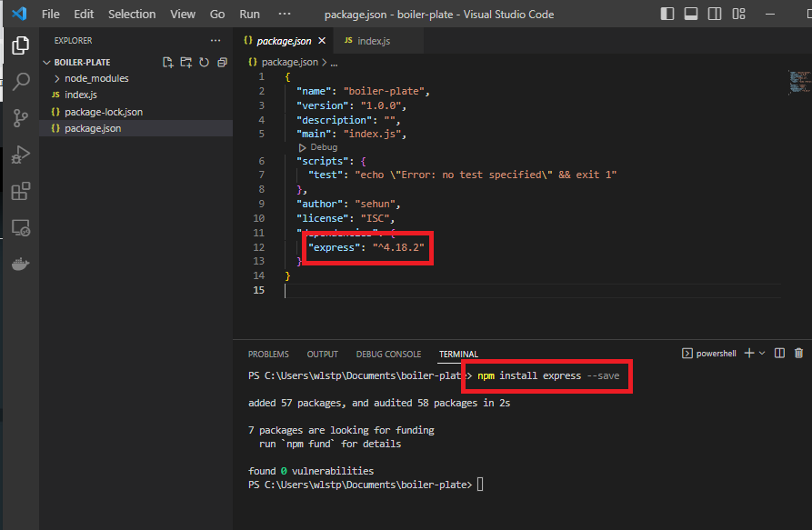Focus the terminal prompt input

[x=480, y=485]
